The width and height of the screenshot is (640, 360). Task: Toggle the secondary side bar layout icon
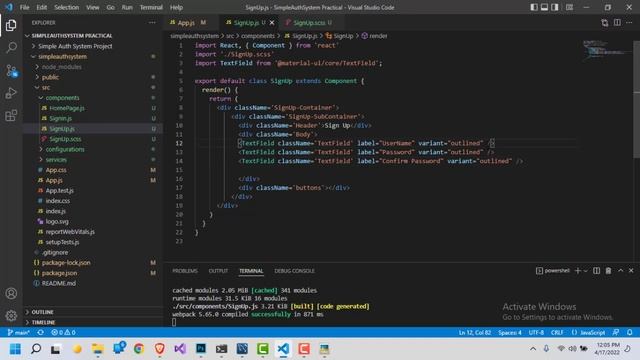555,7
